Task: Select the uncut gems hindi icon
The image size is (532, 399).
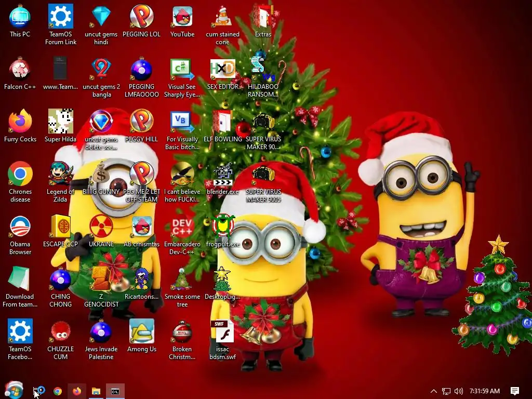Action: [101, 25]
